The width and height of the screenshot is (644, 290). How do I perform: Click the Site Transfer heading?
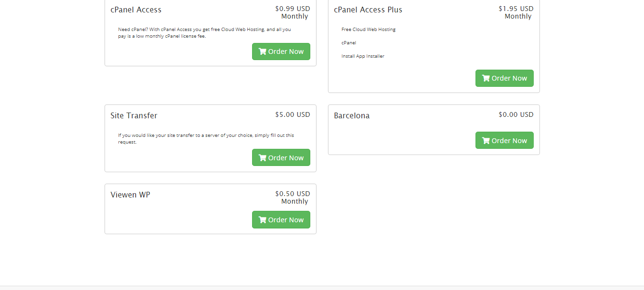click(x=134, y=115)
